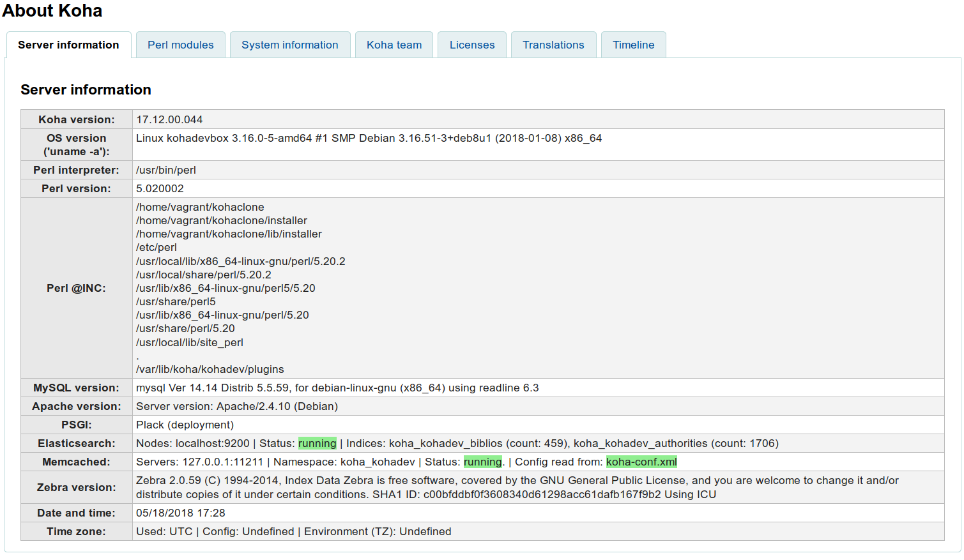
Task: Click the /usr/share/perl/5.20 path line
Action: (x=185, y=328)
